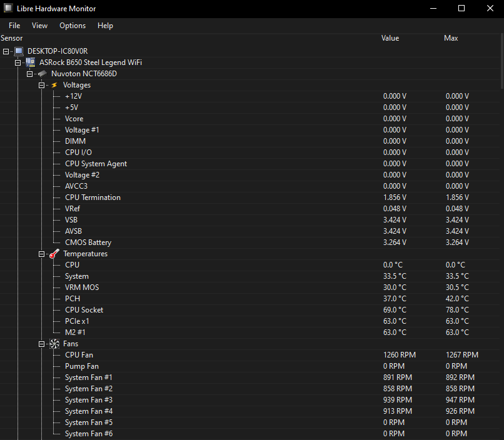The image size is (504, 440).
Task: Collapse the Temperatures group
Action: [x=42, y=254]
